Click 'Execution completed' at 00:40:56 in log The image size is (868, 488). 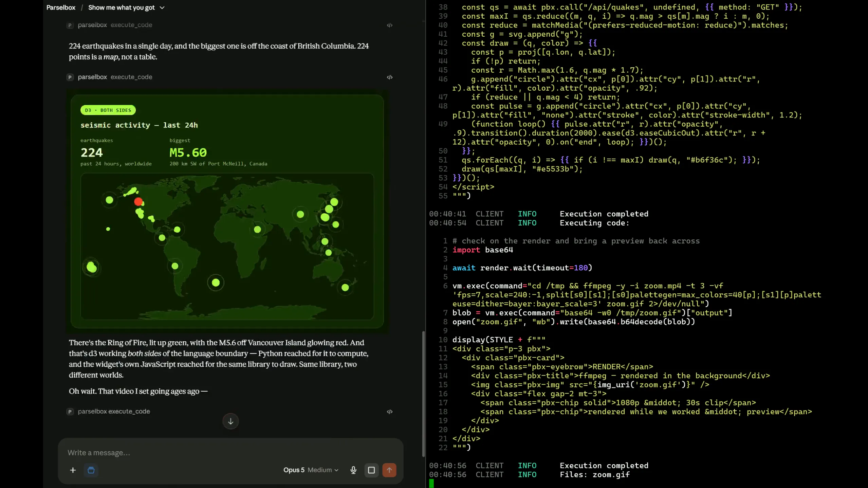604,465
